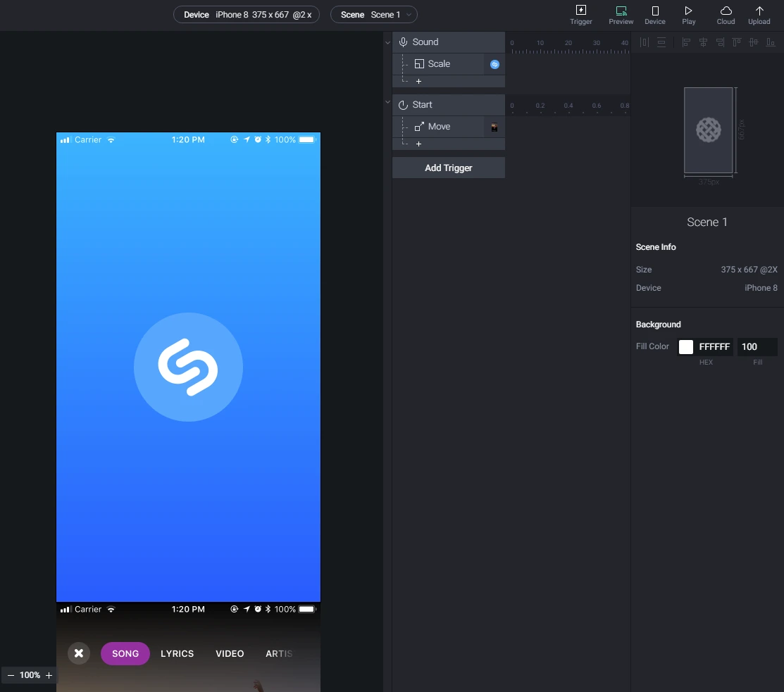The width and height of the screenshot is (784, 692).
Task: Click the Scene 1 panel title
Action: point(707,222)
